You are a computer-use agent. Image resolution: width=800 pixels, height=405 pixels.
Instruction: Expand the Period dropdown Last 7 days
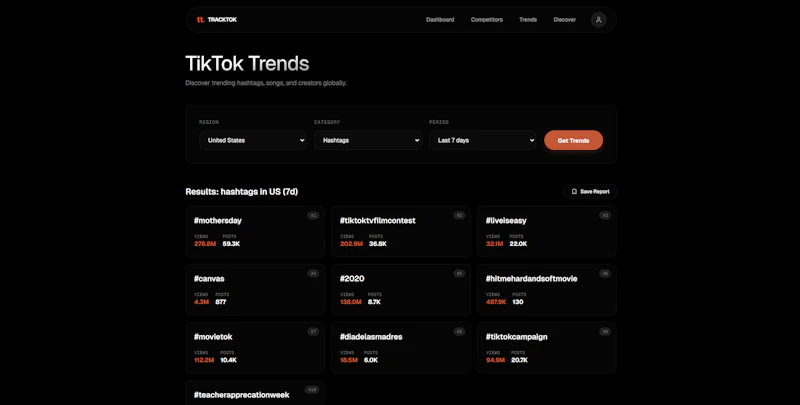click(482, 140)
